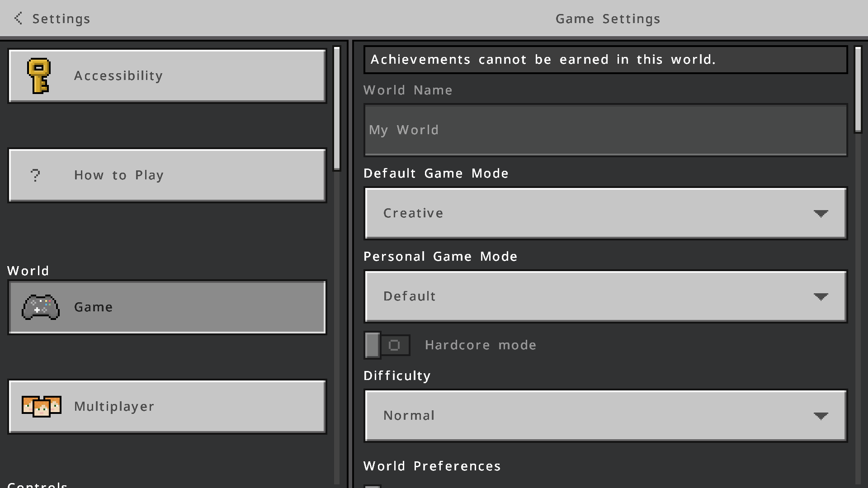The image size is (868, 488).
Task: Click the golden key Accessibility icon
Action: point(39,76)
